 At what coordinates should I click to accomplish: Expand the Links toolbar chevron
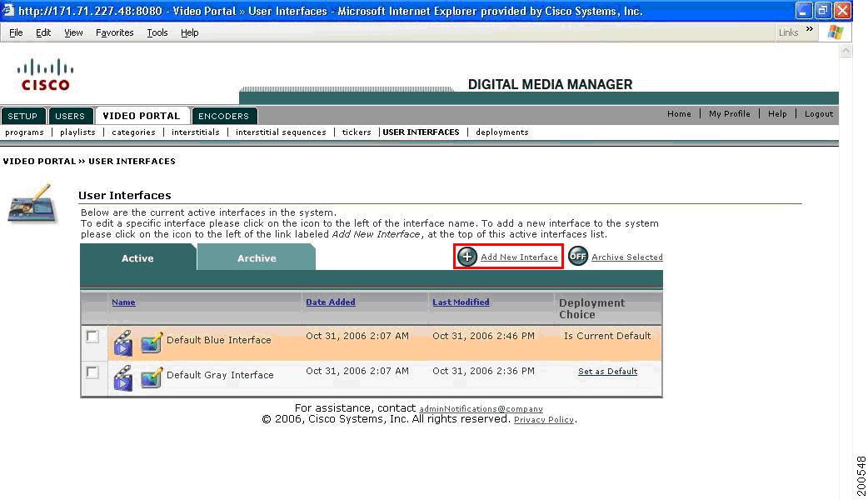810,29
